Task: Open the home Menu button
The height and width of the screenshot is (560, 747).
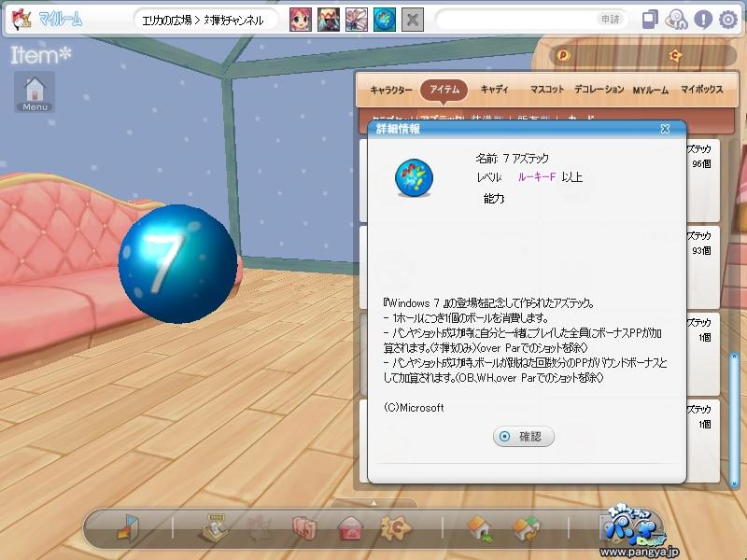Action: [x=35, y=92]
